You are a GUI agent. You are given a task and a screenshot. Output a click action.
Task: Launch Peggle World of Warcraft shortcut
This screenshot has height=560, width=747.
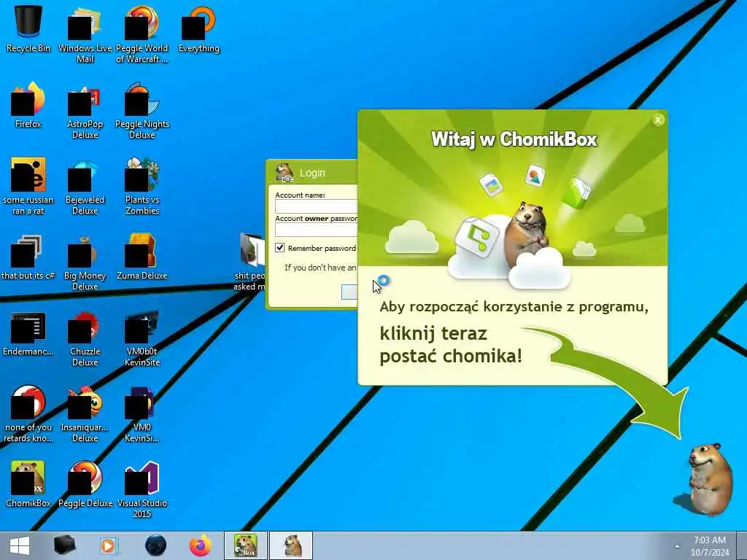tap(142, 34)
